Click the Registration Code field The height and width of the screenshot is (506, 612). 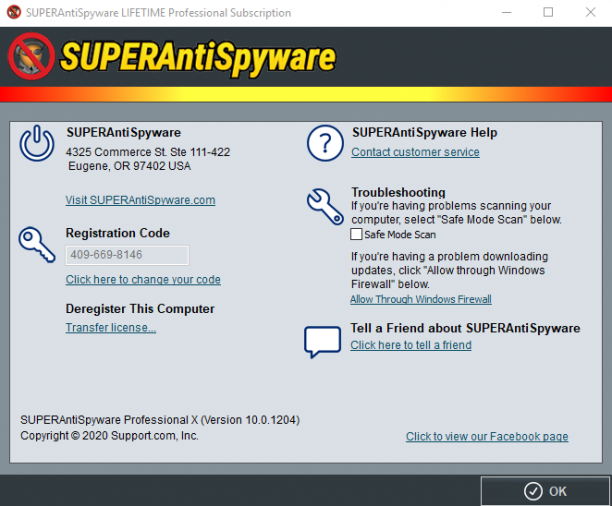click(x=127, y=255)
